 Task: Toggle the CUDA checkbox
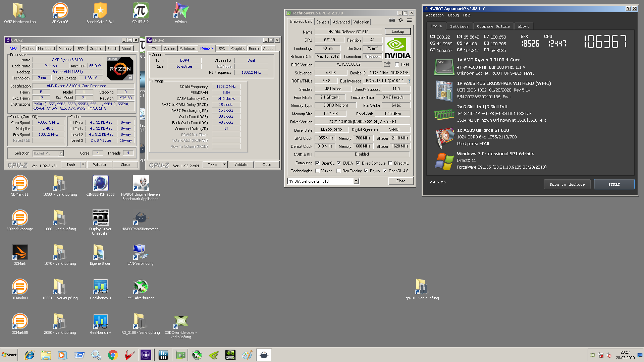[x=339, y=163]
